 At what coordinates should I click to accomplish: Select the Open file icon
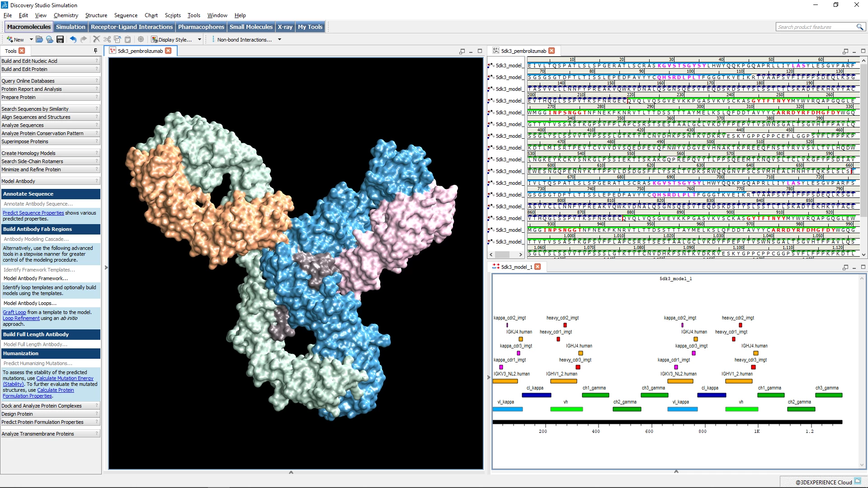click(x=39, y=39)
